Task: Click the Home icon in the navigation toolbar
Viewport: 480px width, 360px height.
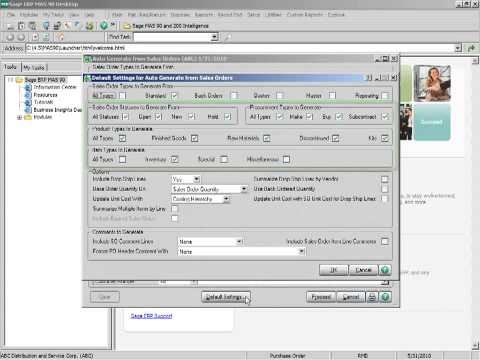Action: (61, 37)
